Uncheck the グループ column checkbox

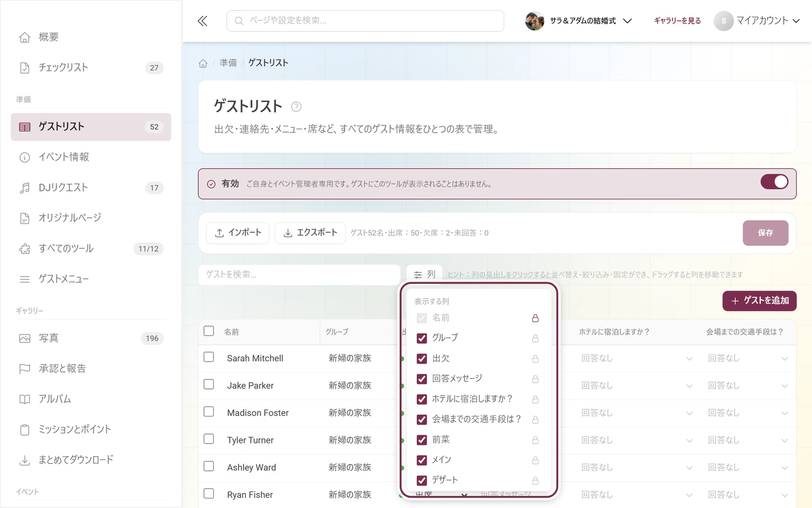[422, 338]
